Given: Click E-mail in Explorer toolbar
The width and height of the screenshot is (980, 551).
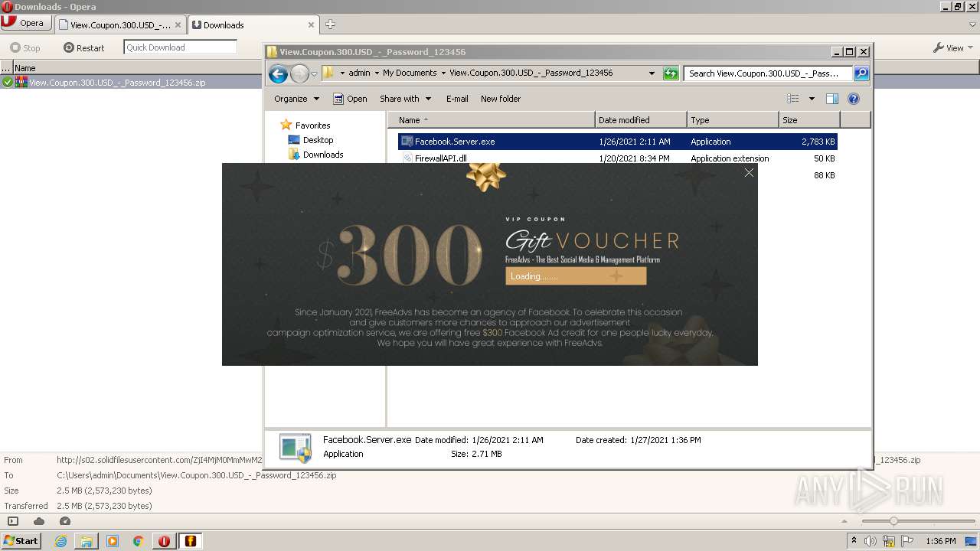Looking at the screenshot, I should tap(457, 99).
